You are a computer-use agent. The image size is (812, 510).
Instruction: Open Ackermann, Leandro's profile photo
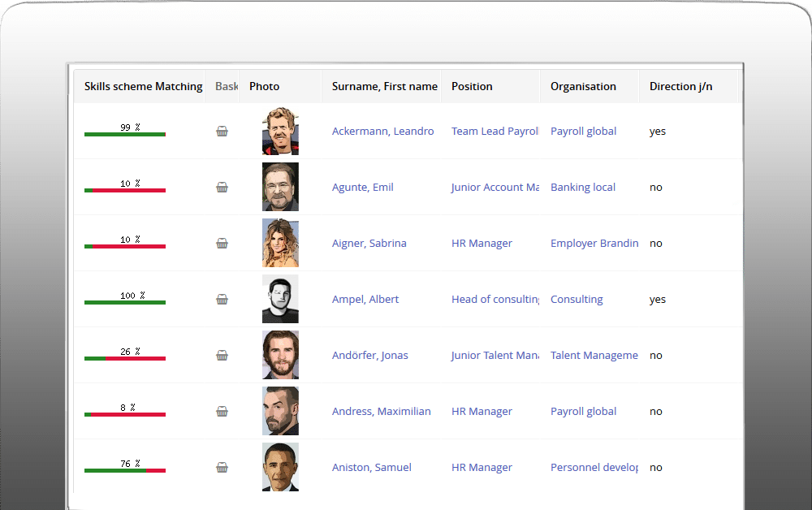pyautogui.click(x=280, y=131)
